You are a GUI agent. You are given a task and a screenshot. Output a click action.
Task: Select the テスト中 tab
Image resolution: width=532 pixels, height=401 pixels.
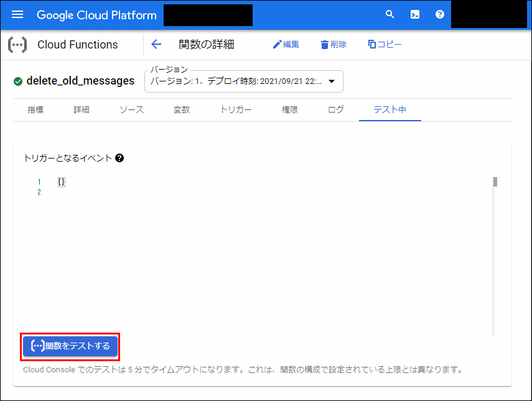(x=390, y=110)
